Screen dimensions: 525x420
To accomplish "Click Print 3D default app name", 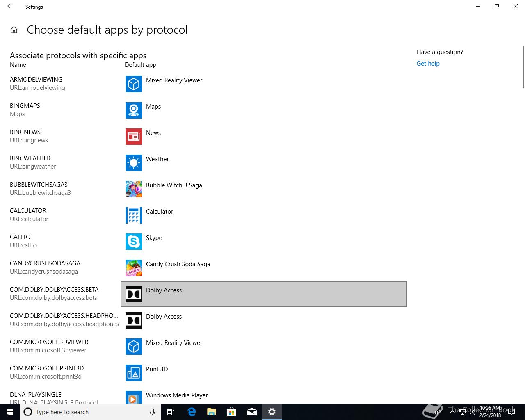I will [157, 369].
